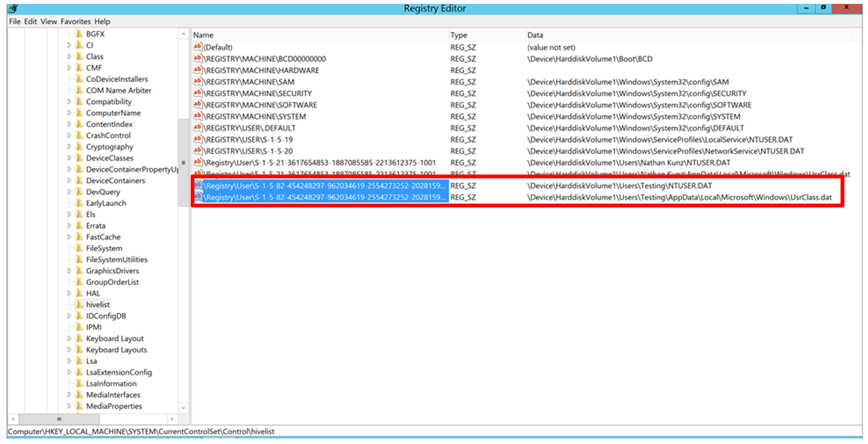Expand the CI tree node
The height and width of the screenshot is (444, 868).
[x=69, y=45]
